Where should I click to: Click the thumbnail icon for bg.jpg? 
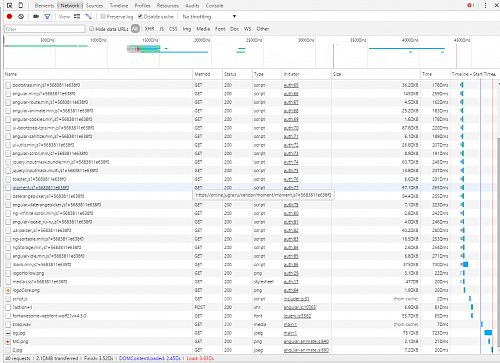coord(8,333)
